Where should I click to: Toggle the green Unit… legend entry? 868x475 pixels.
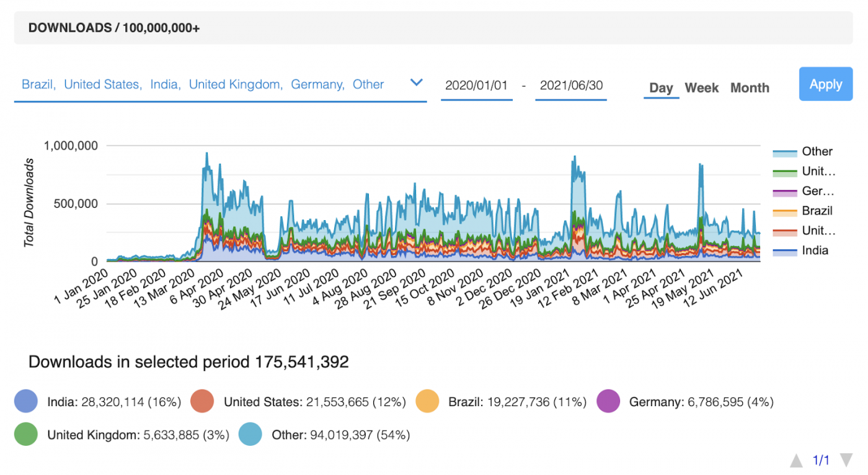[x=804, y=171]
